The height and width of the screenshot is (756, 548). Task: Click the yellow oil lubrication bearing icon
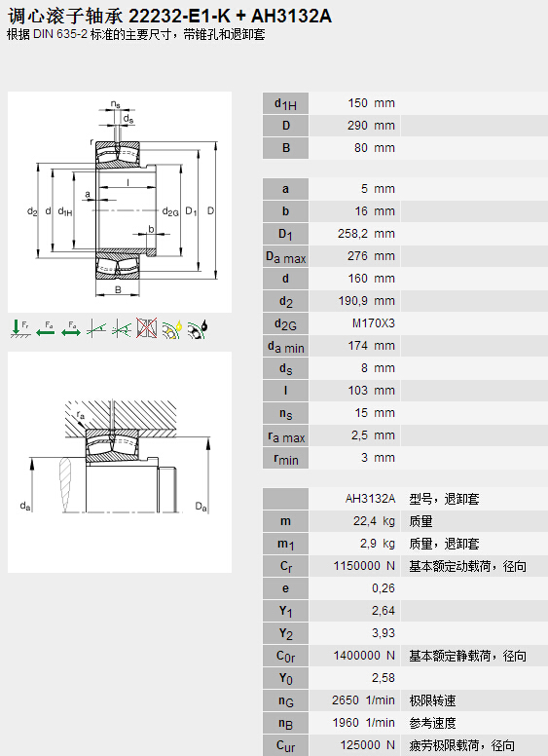[172, 329]
